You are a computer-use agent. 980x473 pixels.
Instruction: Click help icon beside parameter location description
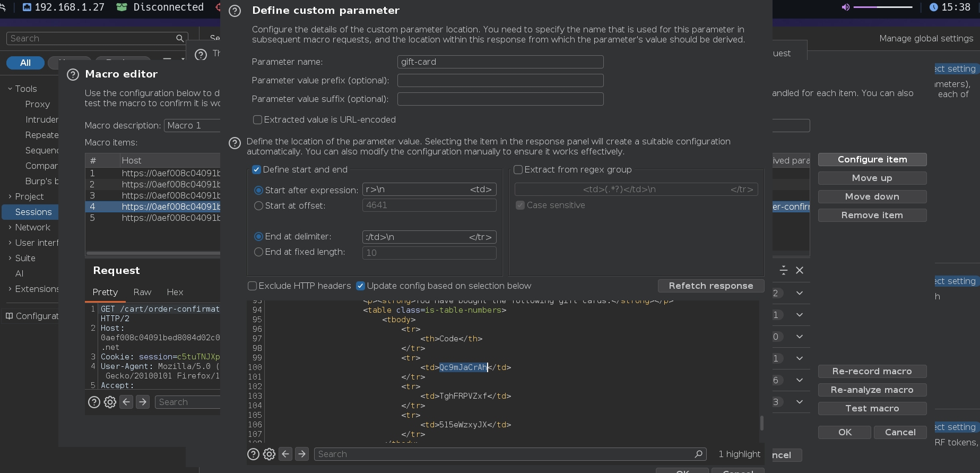(235, 143)
